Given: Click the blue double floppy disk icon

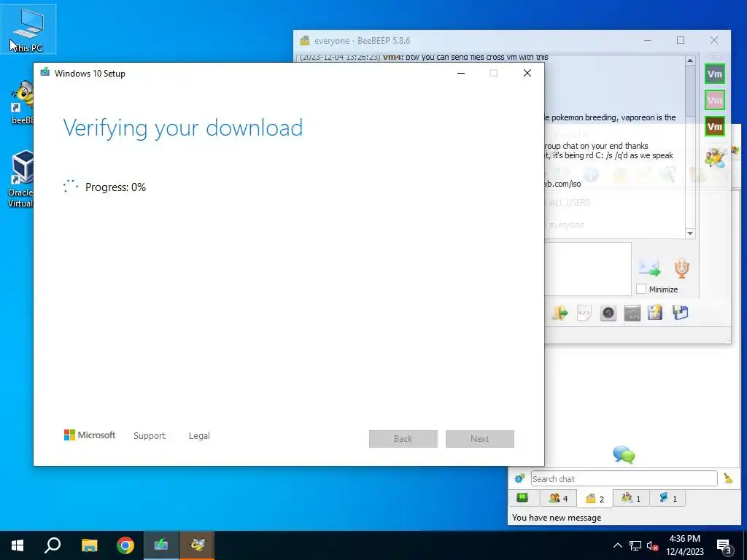Looking at the screenshot, I should point(681,313).
